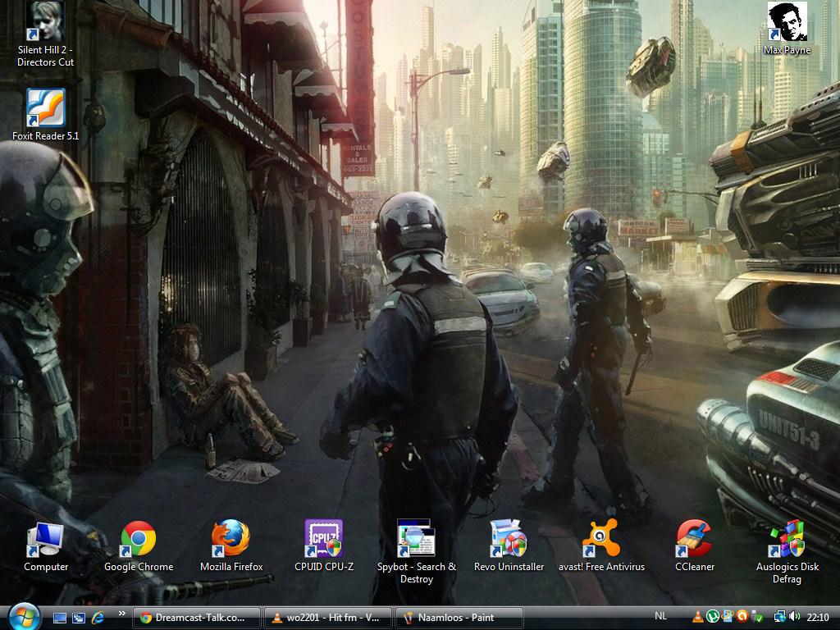This screenshot has height=630, width=840.
Task: Select the Foxit Reader 5.1 desktop icon
Action: click(46, 115)
